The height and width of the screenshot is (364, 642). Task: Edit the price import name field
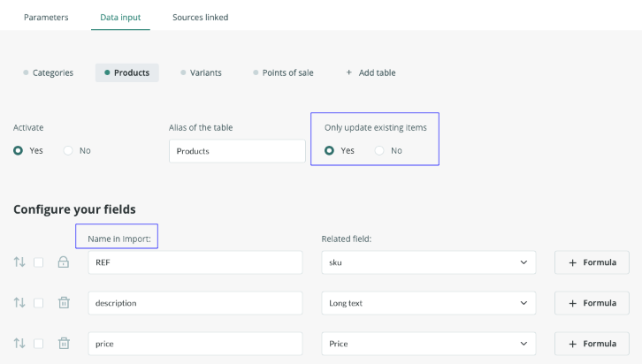pyautogui.click(x=195, y=344)
